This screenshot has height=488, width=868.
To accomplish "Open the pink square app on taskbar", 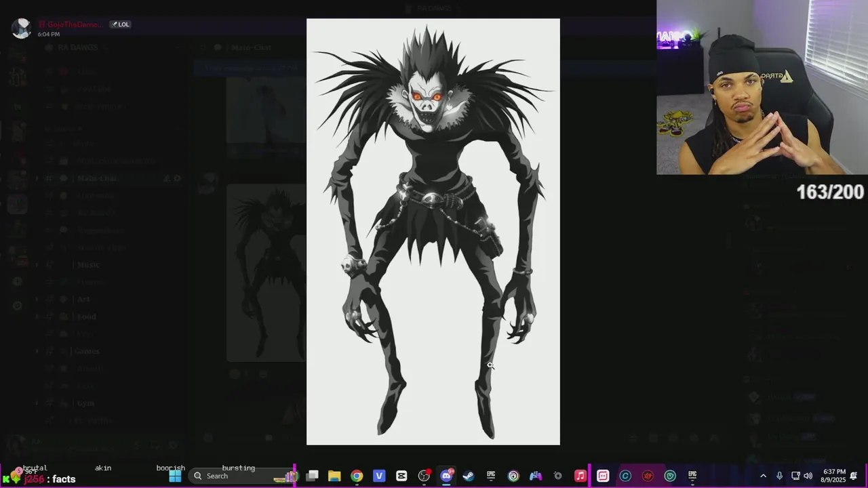I will [x=603, y=476].
